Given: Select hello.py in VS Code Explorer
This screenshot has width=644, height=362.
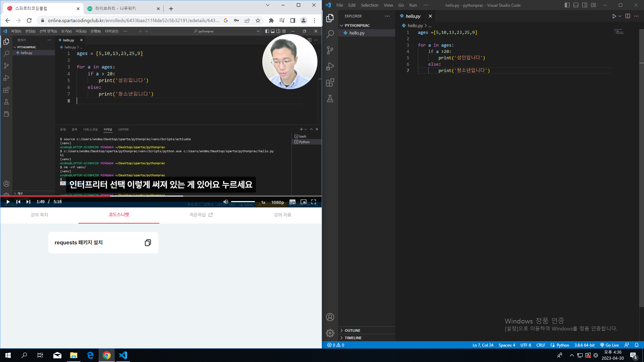Looking at the screenshot, I should pos(367,33).
